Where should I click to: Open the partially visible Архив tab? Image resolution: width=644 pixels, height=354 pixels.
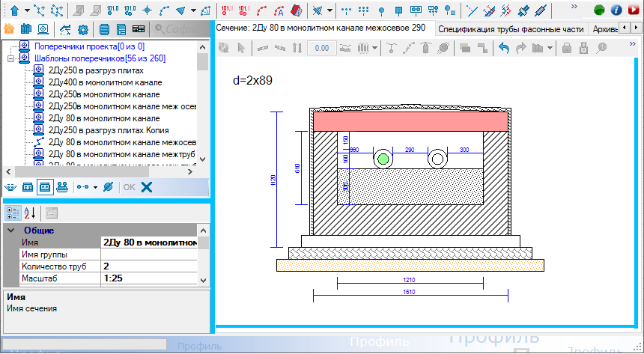604,29
